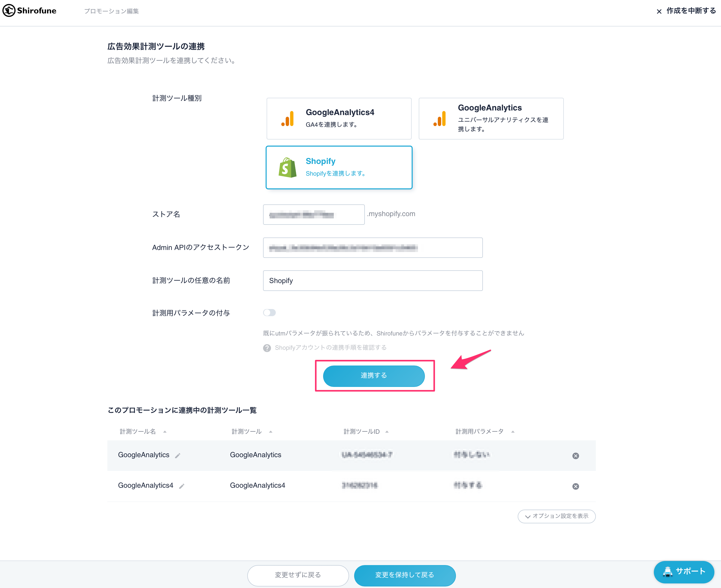The height and width of the screenshot is (588, 721).
Task: Click the Shirofune logo
Action: pos(30,10)
